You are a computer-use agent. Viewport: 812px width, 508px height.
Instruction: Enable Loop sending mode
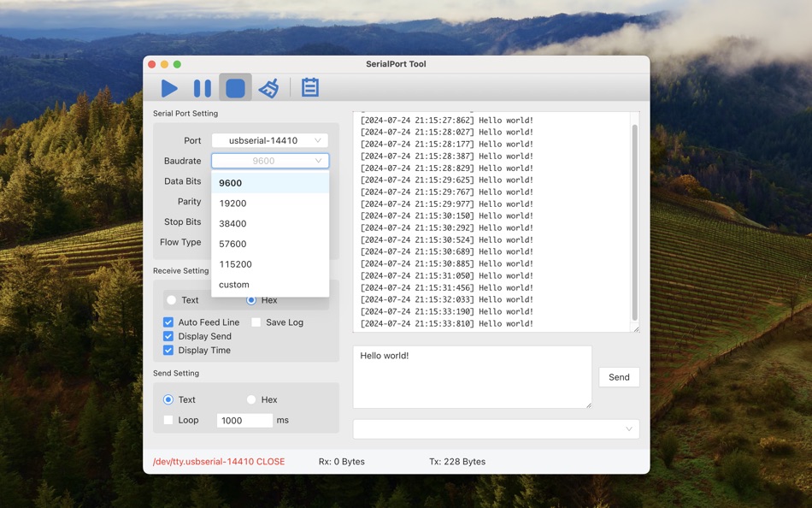[x=168, y=420]
